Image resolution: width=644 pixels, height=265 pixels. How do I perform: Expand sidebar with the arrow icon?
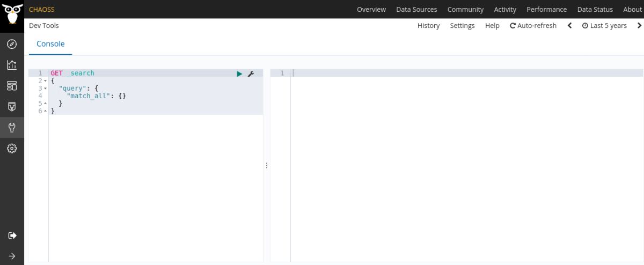(12, 256)
